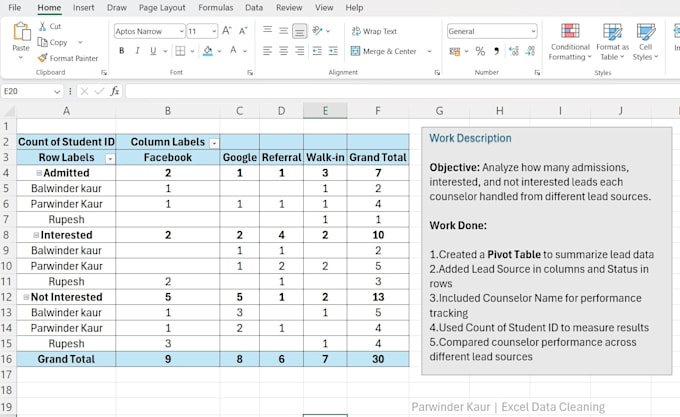Increase cell indent
This screenshot has height=417, width=680.
[333, 51]
